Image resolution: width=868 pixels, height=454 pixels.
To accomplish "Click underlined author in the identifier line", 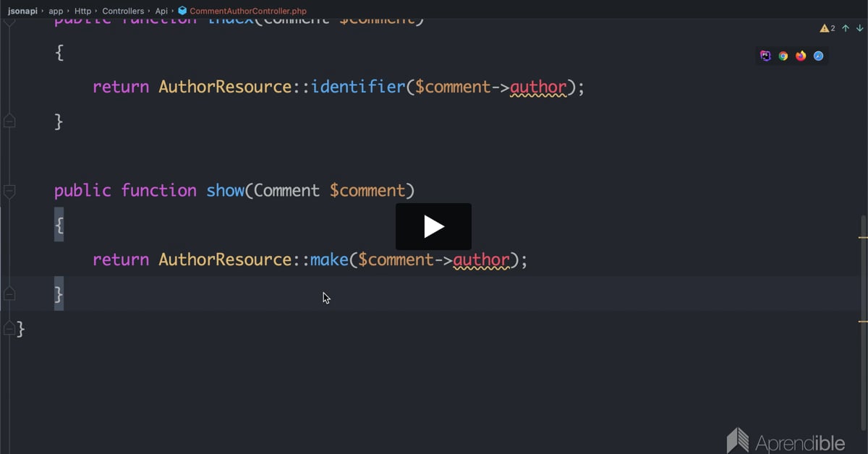I will coord(538,87).
